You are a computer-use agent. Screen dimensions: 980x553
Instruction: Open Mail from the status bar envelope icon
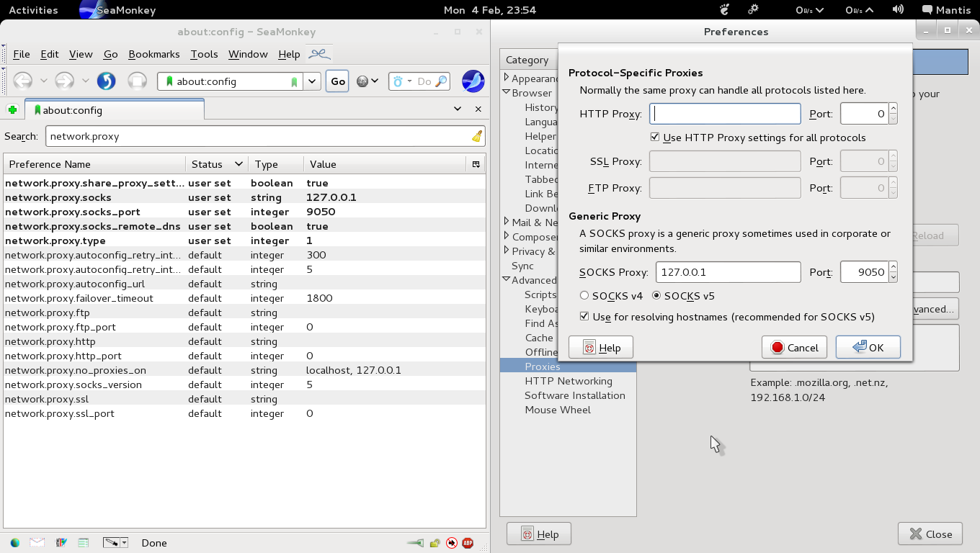click(x=37, y=543)
